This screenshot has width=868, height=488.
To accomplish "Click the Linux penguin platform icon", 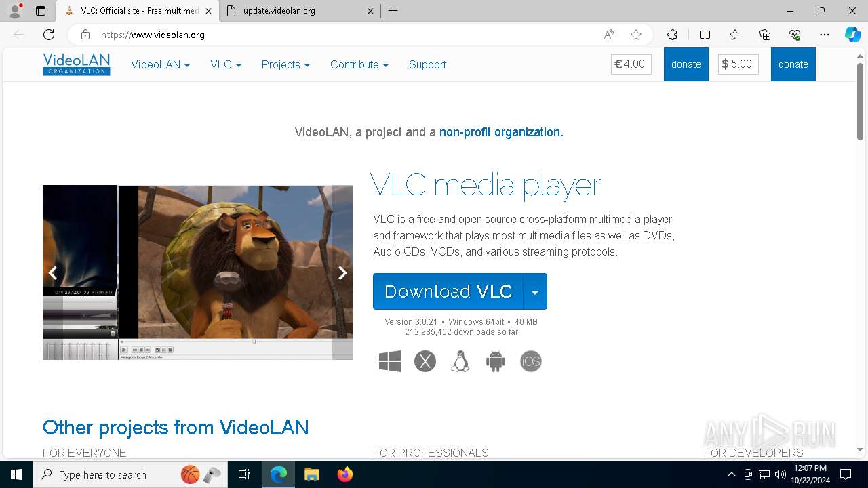I will (x=460, y=361).
